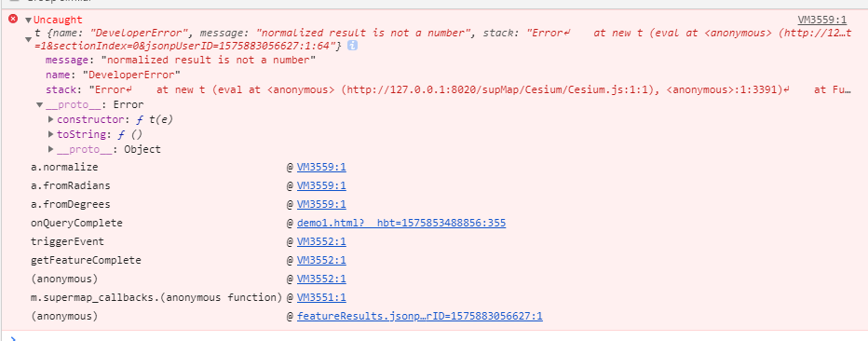Click the stack property string value

click(x=469, y=89)
